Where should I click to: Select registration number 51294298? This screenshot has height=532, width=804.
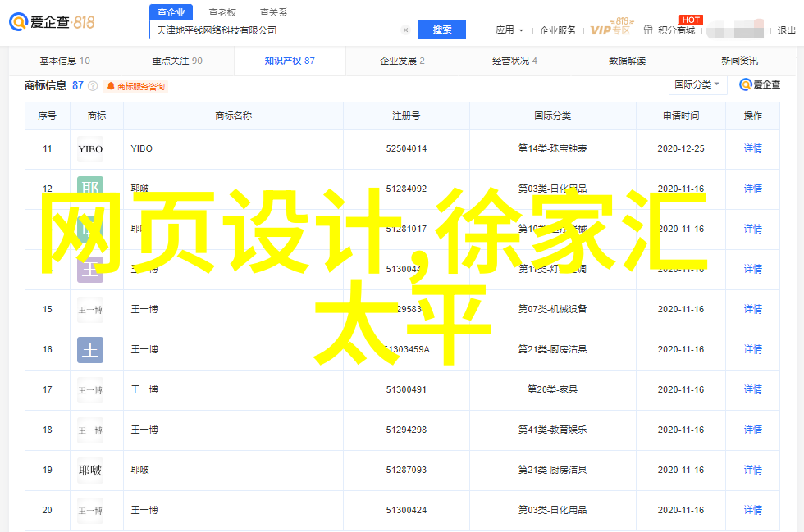[406, 430]
